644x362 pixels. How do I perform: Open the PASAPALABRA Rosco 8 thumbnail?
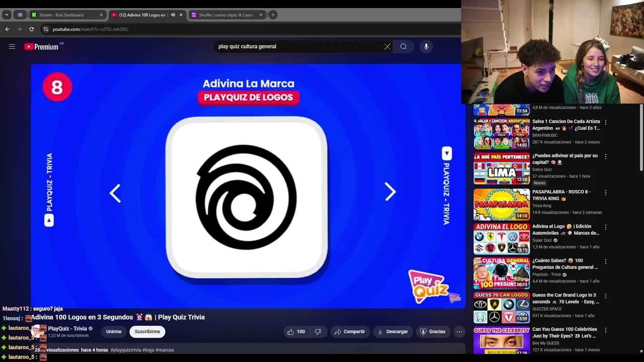pos(502,204)
